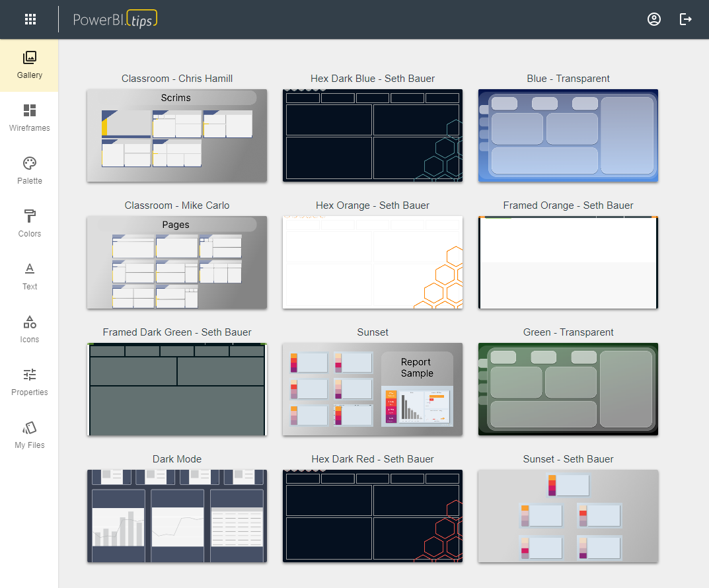This screenshot has height=588, width=709.
Task: Choose the Blue - Transparent template
Action: tap(568, 135)
